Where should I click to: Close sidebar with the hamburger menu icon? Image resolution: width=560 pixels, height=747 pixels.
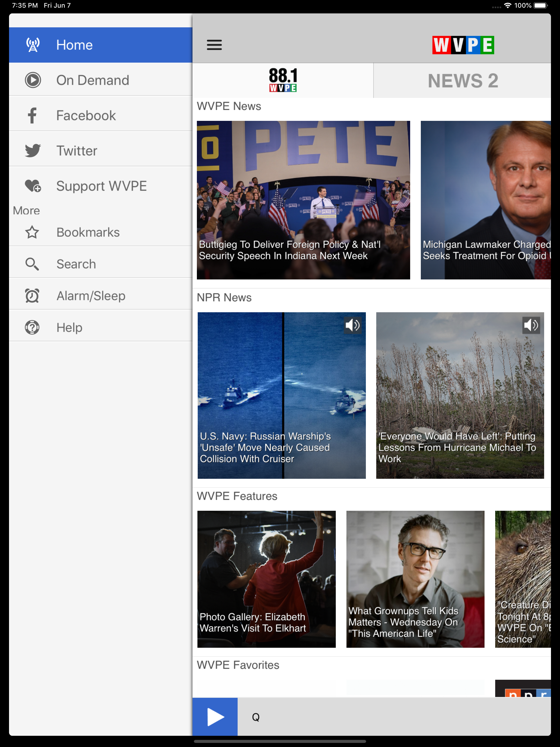point(214,45)
